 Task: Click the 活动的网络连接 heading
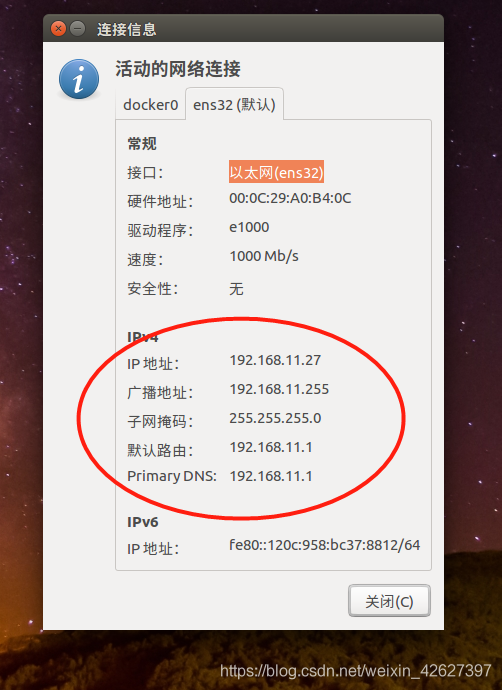point(178,69)
